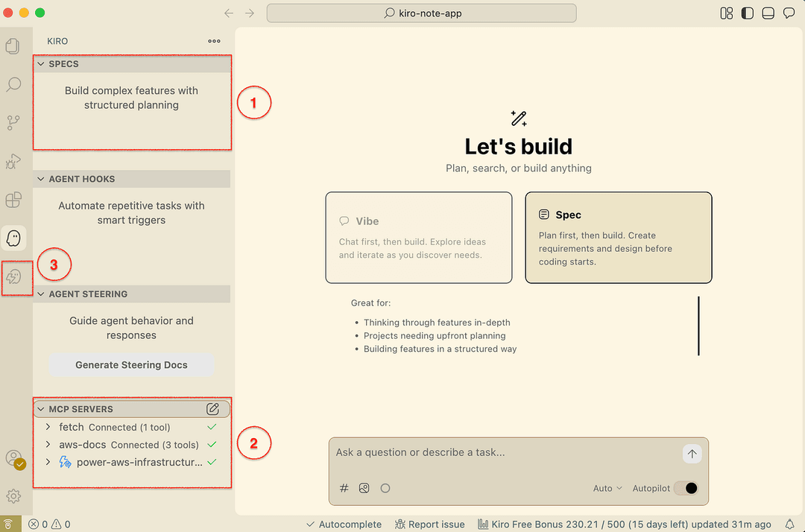Open the Kiro Powers lightning ghost icon
805x532 pixels.
point(13,277)
